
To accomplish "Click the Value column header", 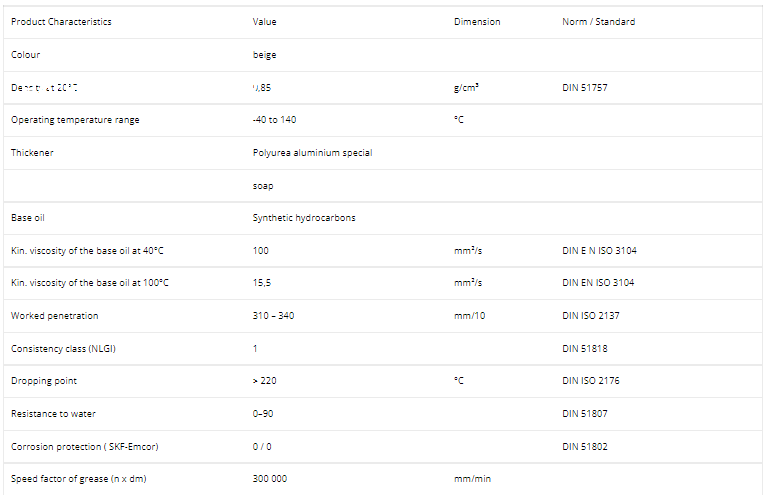I will 265,22.
